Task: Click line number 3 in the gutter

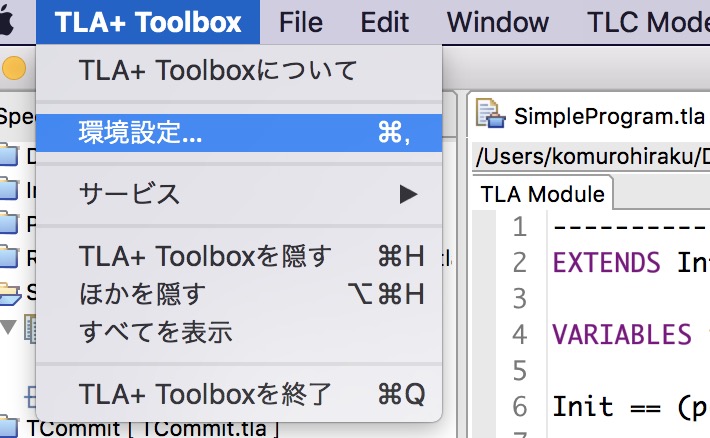Action: (x=520, y=299)
